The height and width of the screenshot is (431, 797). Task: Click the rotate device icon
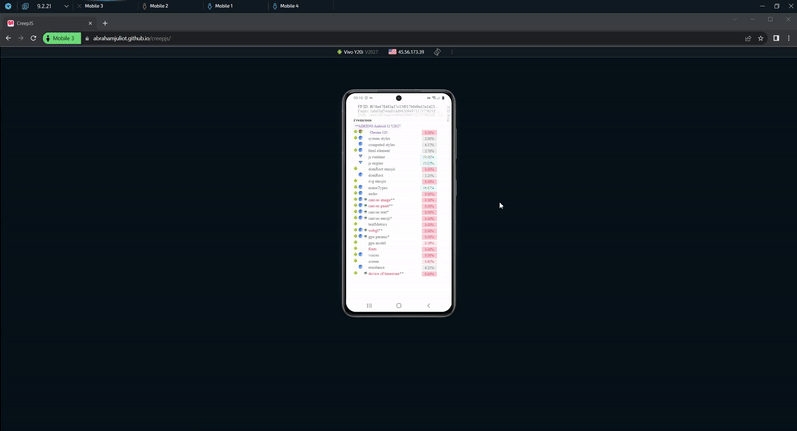[x=437, y=52]
